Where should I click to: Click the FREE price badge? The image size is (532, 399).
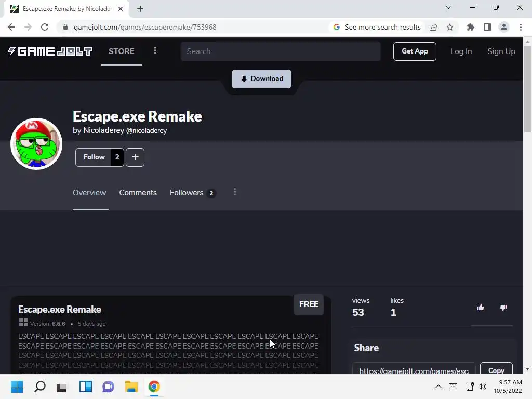(309, 304)
